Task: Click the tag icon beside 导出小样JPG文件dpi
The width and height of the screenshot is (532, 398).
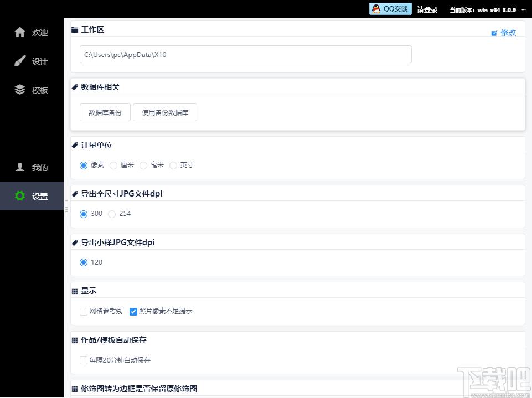Action: [x=75, y=243]
